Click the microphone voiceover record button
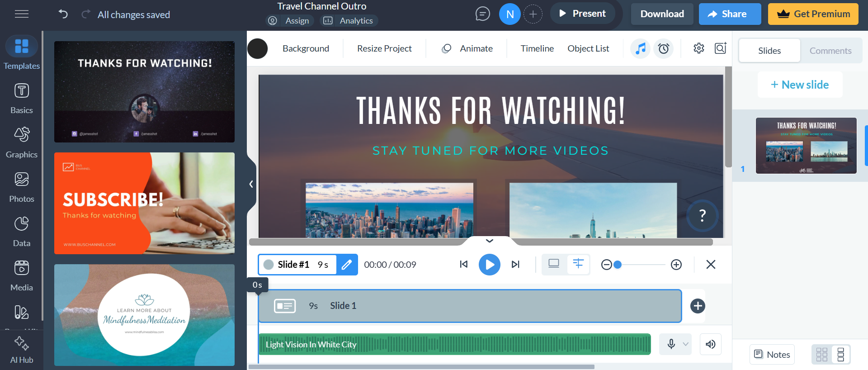868x370 pixels. pos(671,344)
